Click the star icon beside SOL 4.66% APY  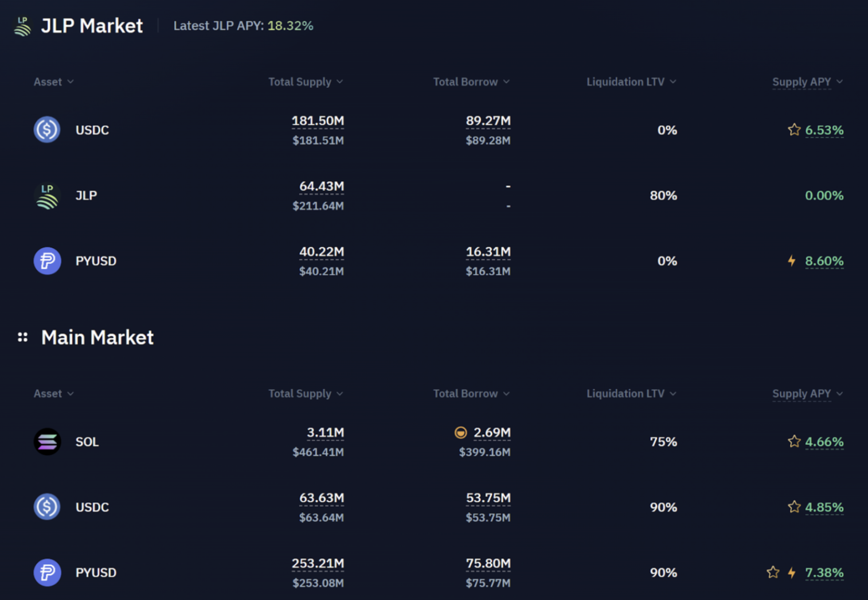click(x=794, y=442)
